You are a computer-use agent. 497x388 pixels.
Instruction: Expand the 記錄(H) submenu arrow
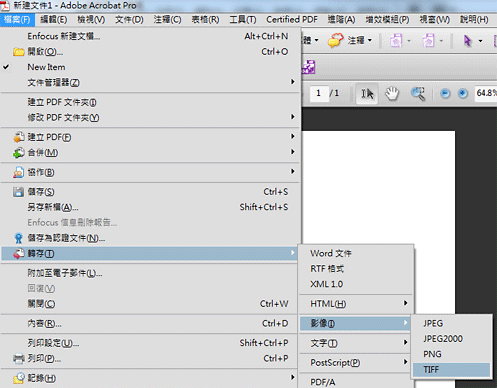(x=293, y=377)
